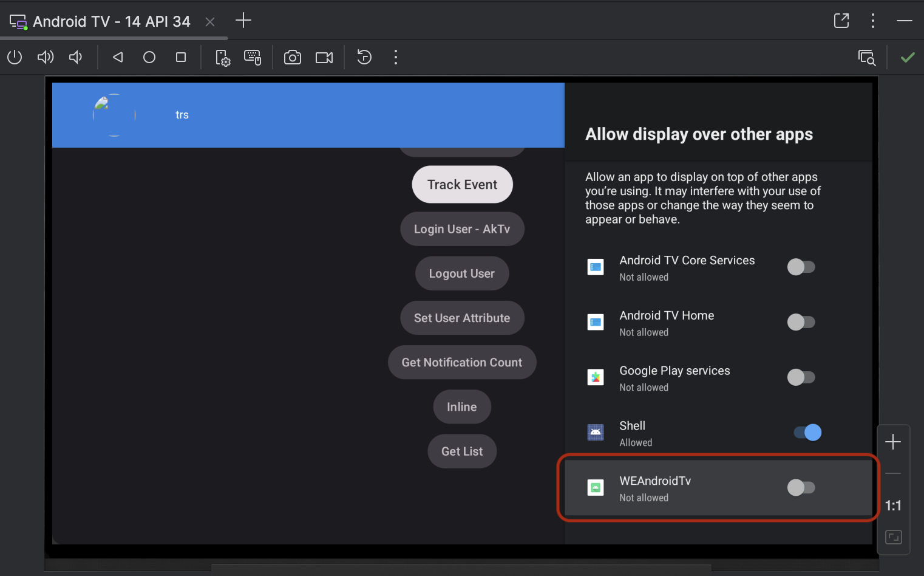The image size is (924, 576).
Task: Toggle overlay permission for Android TV Home
Action: 801,322
